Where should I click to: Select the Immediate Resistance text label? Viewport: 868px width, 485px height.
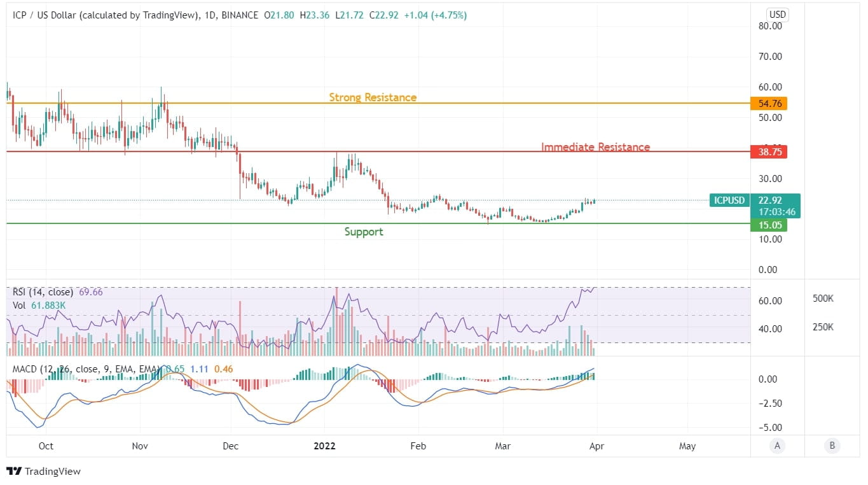(595, 147)
